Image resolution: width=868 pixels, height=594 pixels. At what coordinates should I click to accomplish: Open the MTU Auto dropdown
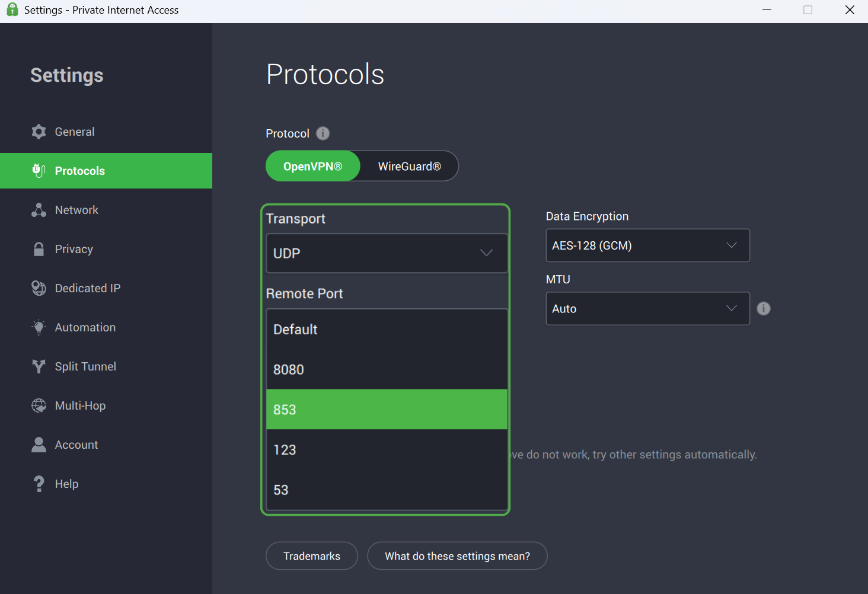(647, 308)
